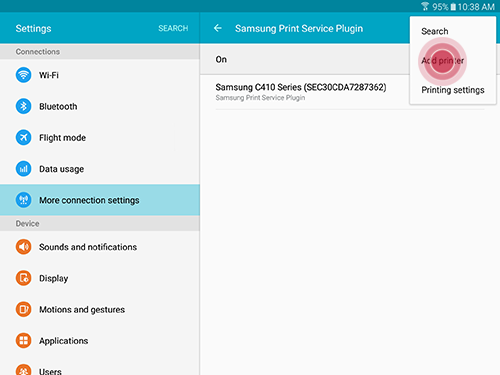Select More connection settings label

89,200
